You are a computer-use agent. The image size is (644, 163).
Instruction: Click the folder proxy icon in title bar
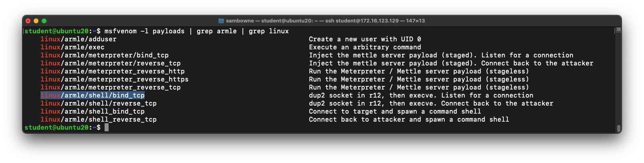coord(221,20)
